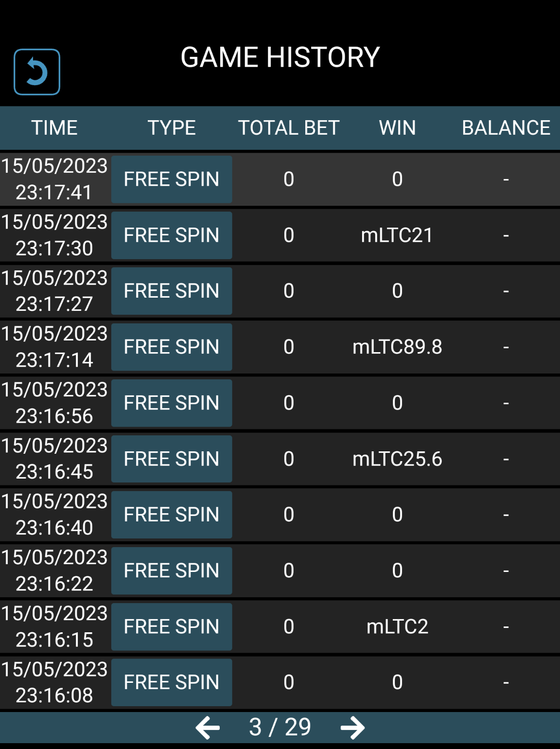Open FREE SPIN entry at 23:17:30
Image resolution: width=560 pixels, height=749 pixels.
click(x=172, y=235)
